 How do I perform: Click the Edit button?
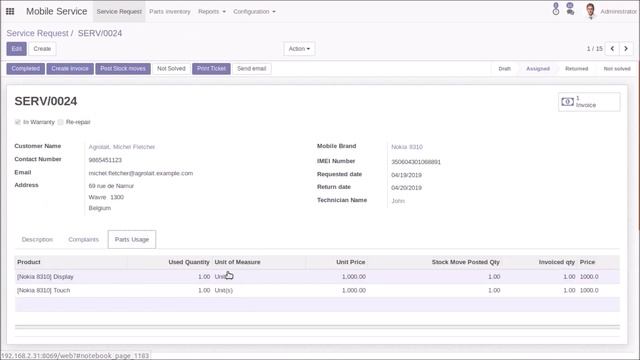[16, 49]
